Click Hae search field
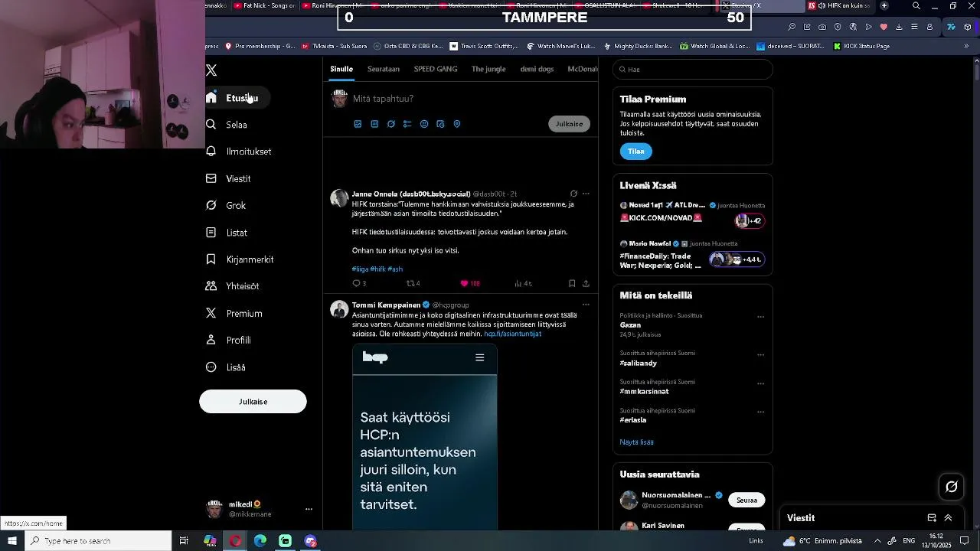 click(x=693, y=70)
